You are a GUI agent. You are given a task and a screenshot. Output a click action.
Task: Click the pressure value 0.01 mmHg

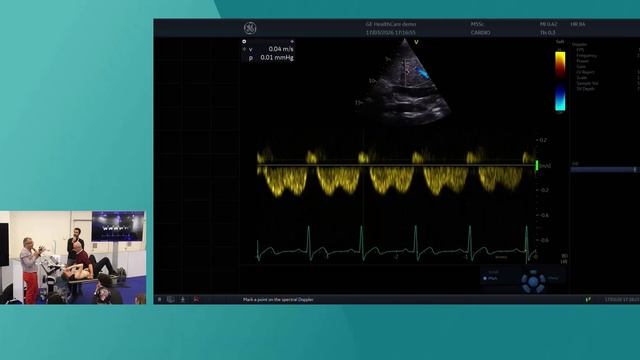(x=277, y=58)
